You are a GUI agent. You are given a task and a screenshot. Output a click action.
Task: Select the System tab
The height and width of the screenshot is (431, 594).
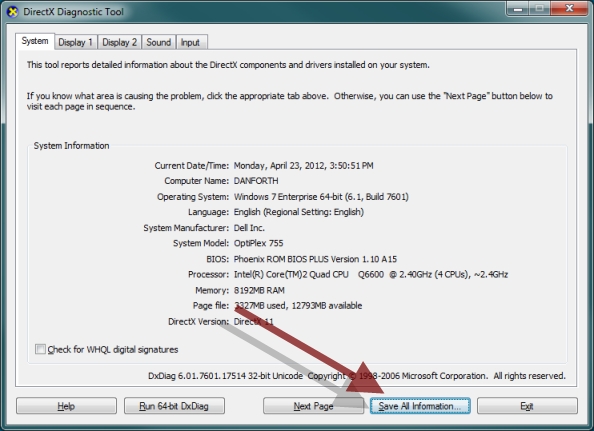pos(35,41)
